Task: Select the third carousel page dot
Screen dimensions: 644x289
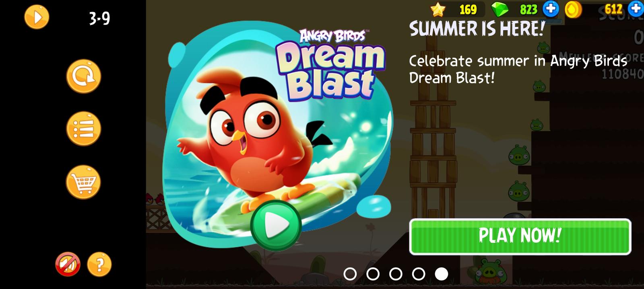Action: click(396, 274)
